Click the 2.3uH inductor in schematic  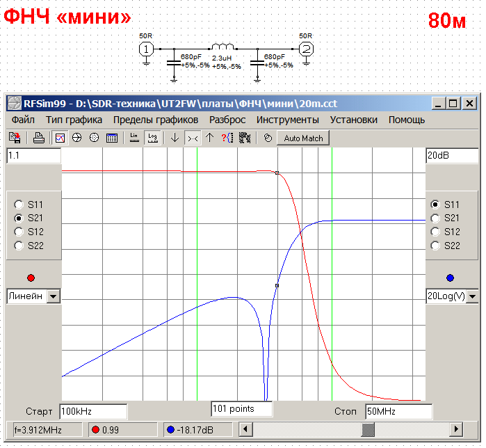222,47
